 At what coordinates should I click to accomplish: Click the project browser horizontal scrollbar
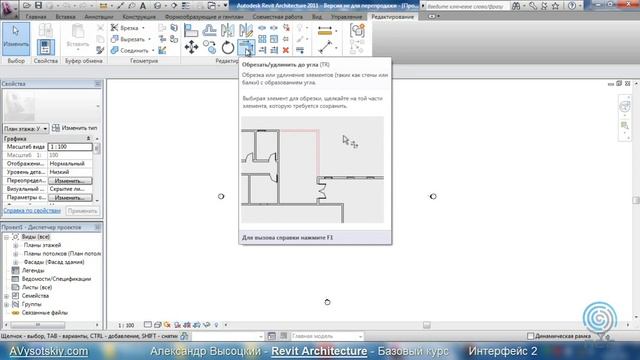click(x=38, y=325)
